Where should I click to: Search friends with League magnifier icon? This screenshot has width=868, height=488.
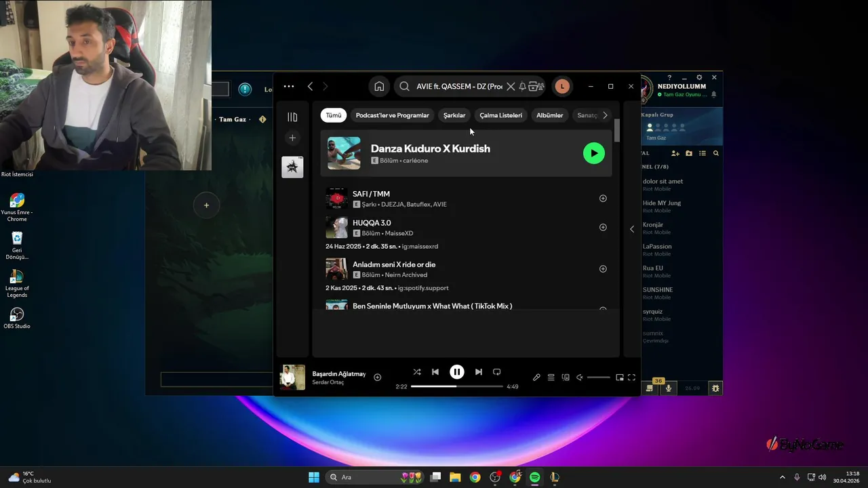(715, 154)
